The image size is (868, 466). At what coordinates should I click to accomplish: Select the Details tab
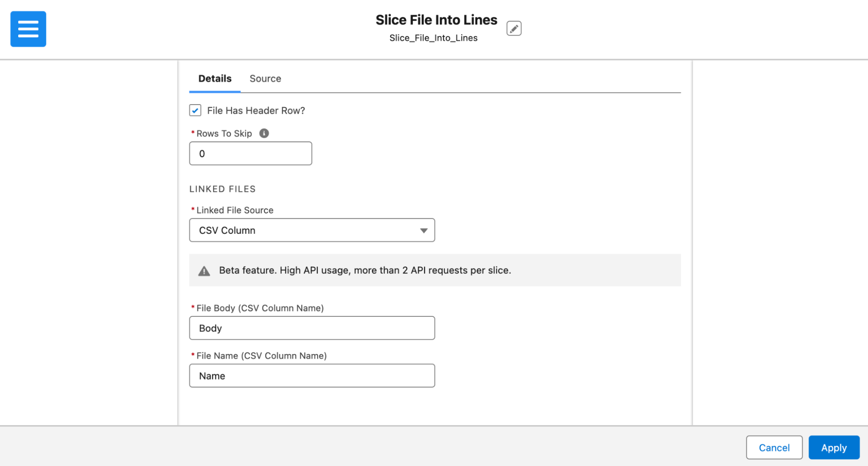[x=215, y=79]
